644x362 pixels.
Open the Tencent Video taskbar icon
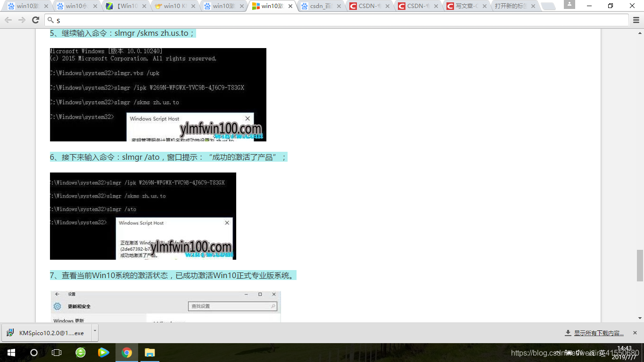click(x=103, y=353)
